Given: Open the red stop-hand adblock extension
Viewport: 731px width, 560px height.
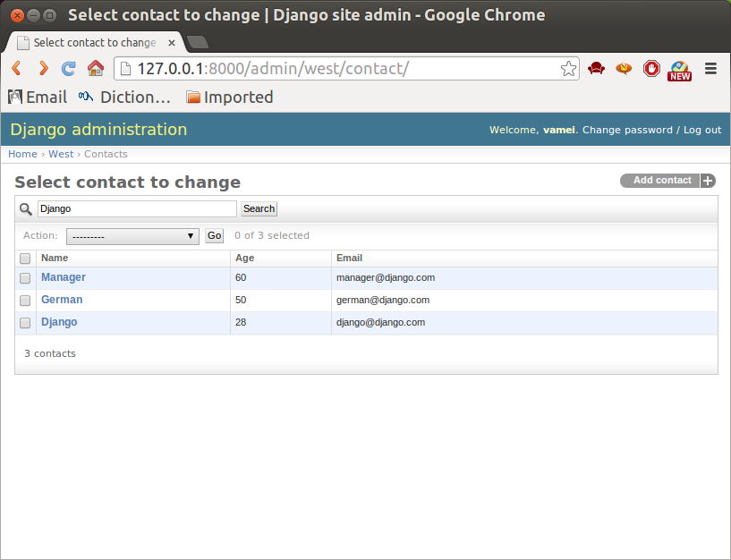Looking at the screenshot, I should pos(651,69).
